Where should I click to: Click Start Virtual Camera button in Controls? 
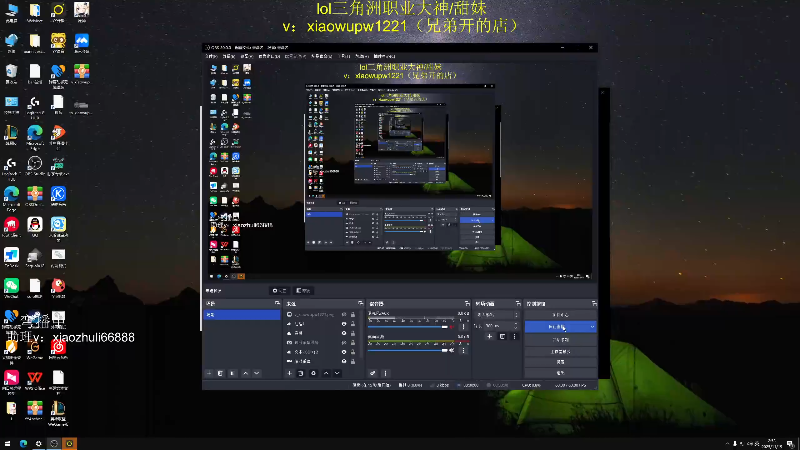[x=560, y=340]
